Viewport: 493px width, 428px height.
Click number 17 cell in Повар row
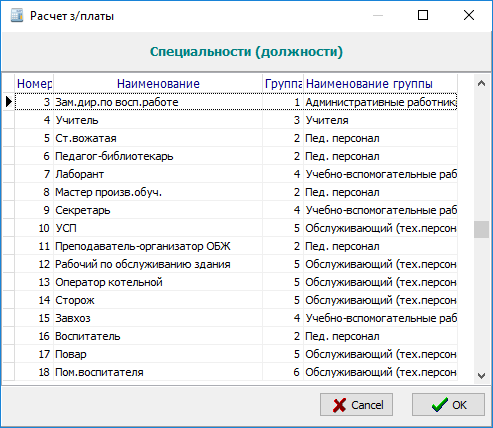point(34,354)
